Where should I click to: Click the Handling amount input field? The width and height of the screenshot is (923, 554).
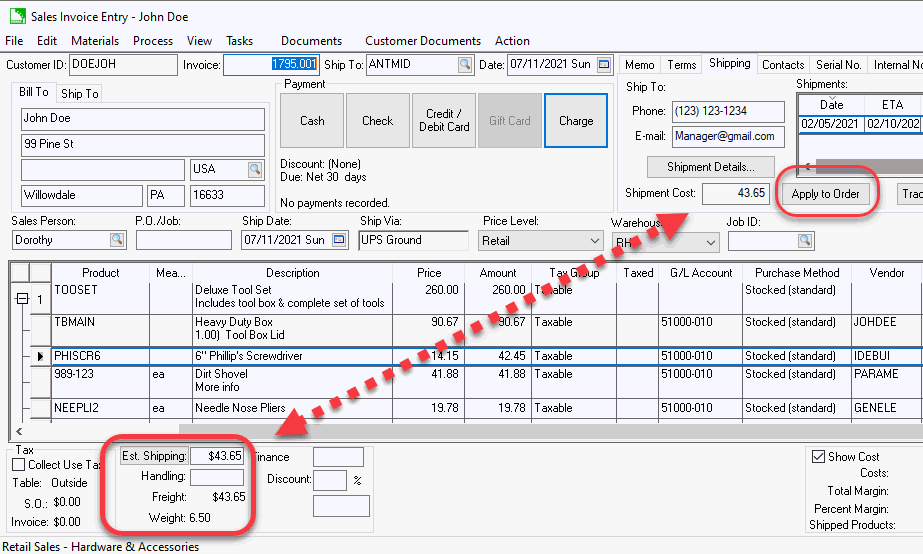(216, 477)
